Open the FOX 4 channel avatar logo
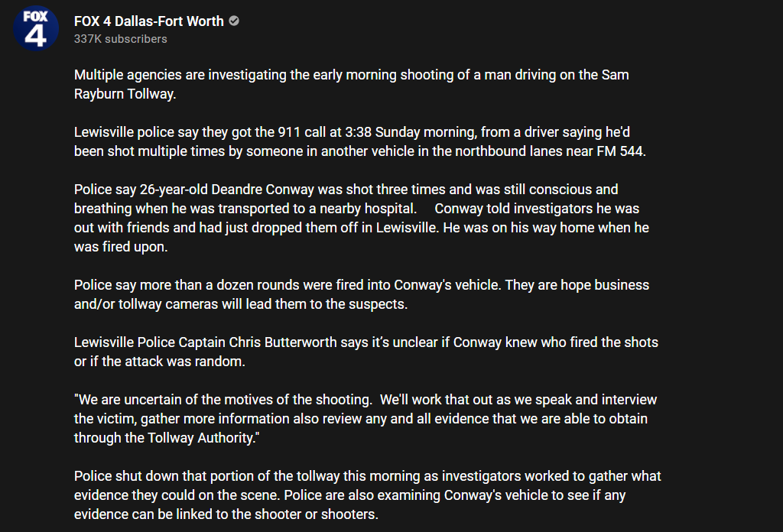The width and height of the screenshot is (783, 532). (35, 28)
